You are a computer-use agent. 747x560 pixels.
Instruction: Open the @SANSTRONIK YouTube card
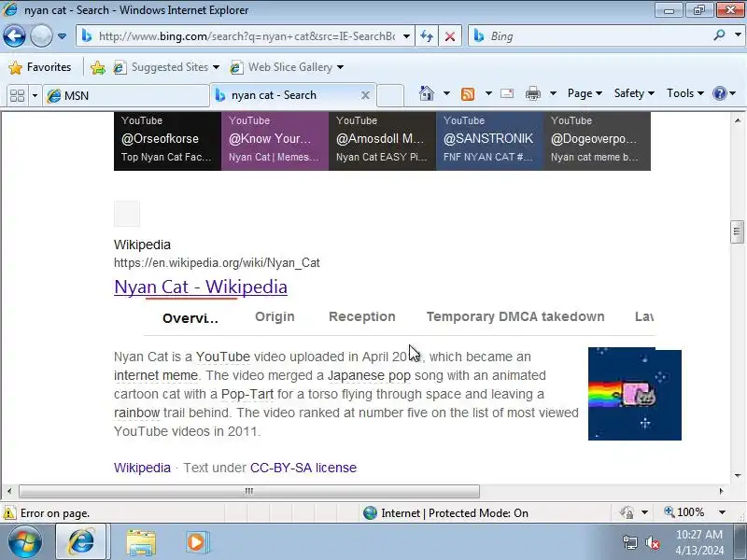coord(489,141)
